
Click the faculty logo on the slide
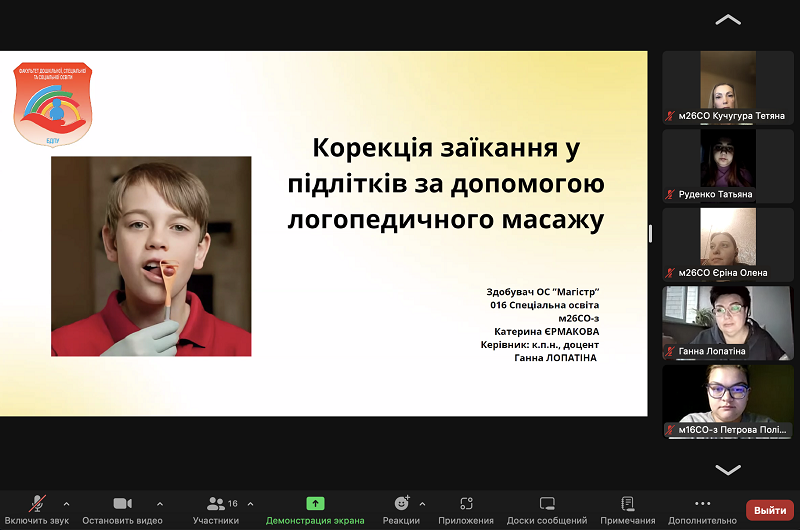(x=52, y=103)
